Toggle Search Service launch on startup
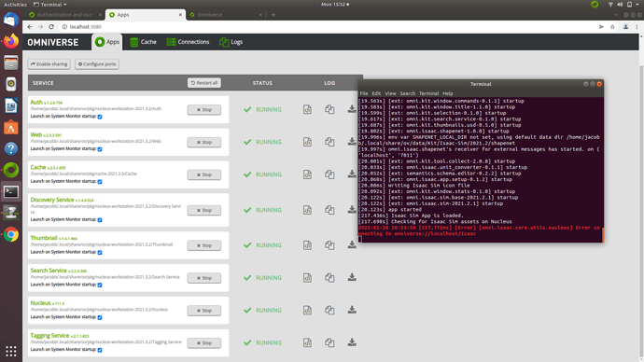 click(x=100, y=285)
